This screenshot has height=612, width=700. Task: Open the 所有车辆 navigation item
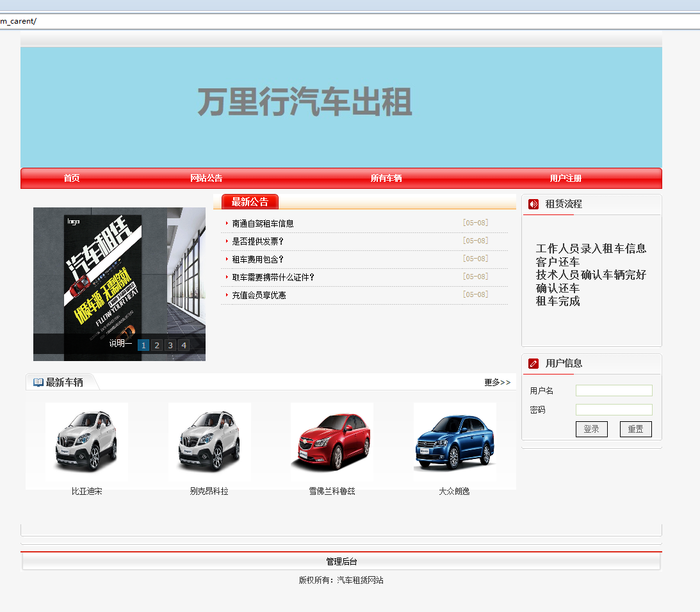point(386,179)
